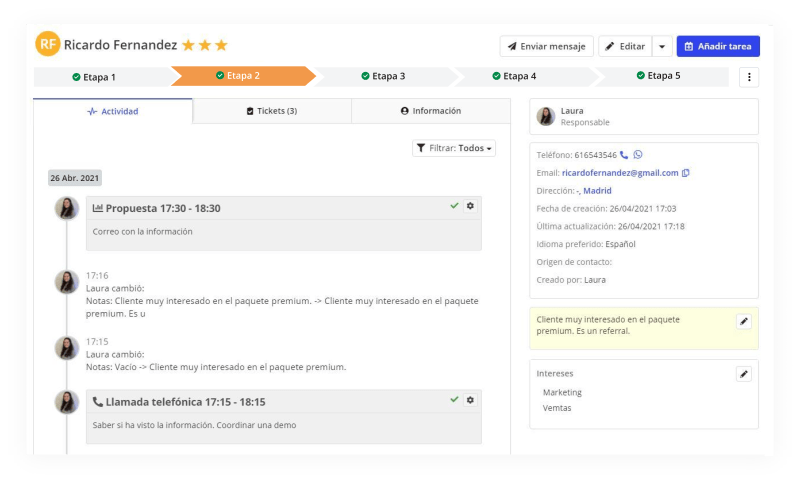
Task: Click Correo con la información text
Action: click(142, 232)
